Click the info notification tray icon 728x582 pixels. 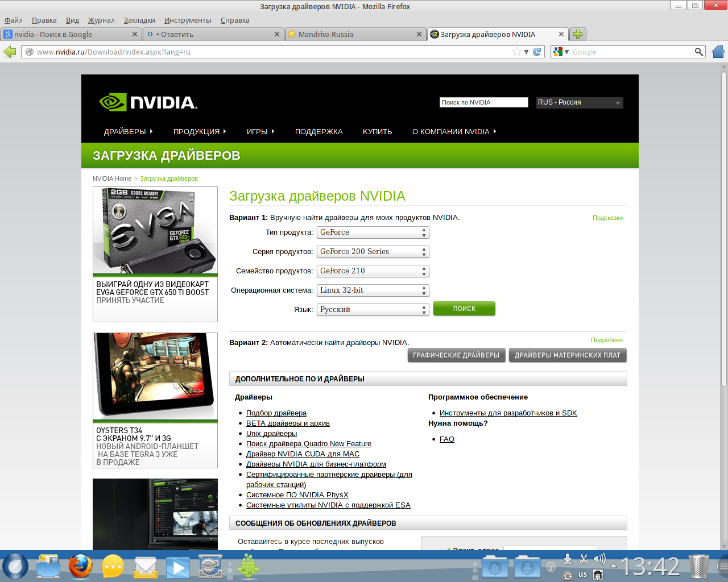(551, 567)
